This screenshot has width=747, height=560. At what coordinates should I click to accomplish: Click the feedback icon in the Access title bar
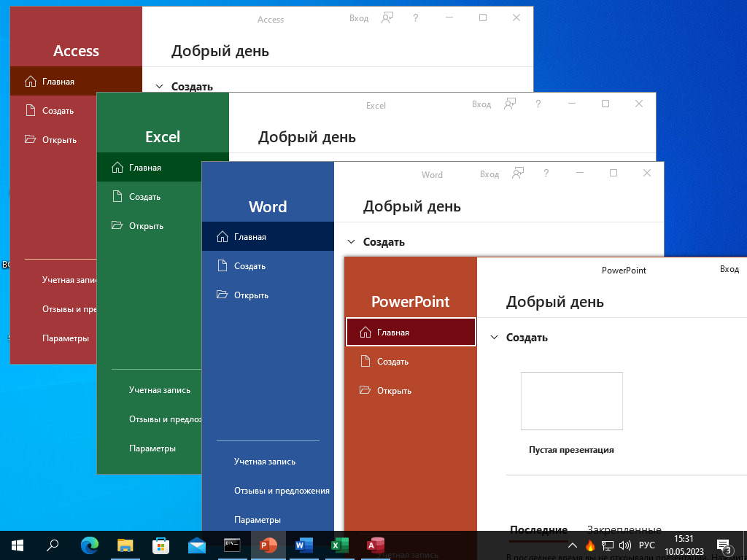click(387, 18)
